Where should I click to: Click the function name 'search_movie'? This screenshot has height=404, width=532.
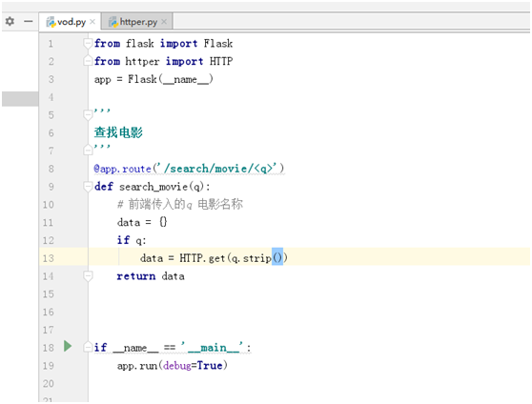coord(153,187)
